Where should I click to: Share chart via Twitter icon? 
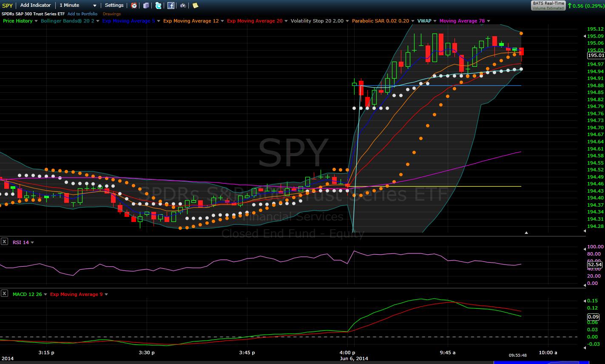159,6
